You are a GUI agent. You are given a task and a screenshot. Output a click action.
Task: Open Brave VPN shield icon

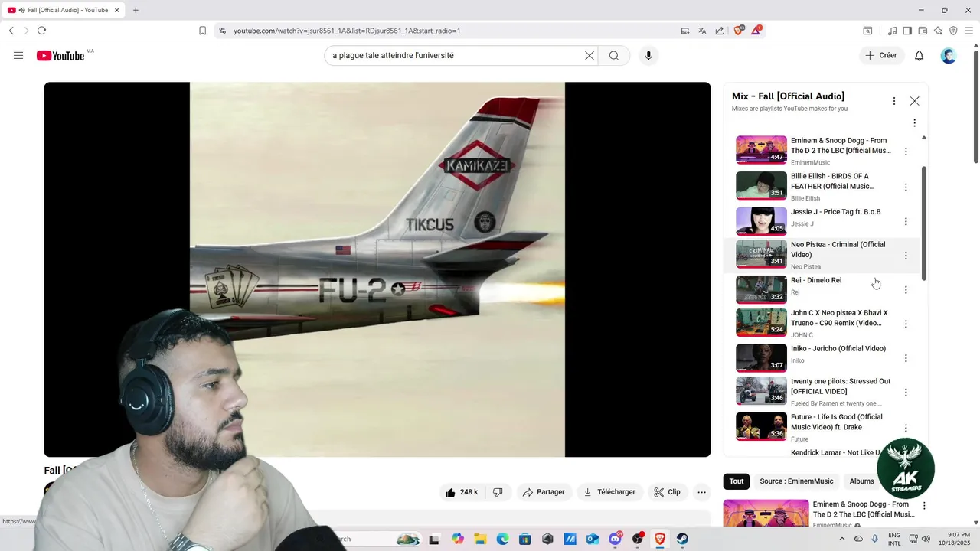pos(953,31)
